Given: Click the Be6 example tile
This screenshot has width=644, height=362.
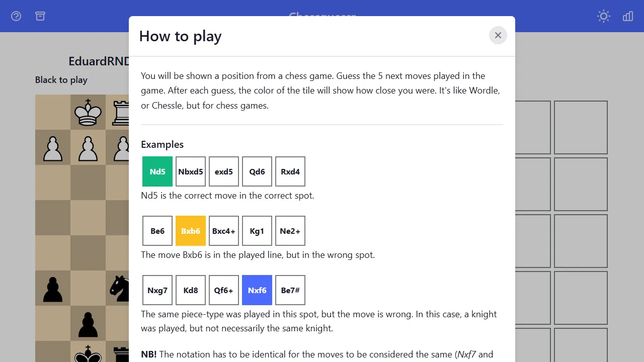Looking at the screenshot, I should coord(157,231).
